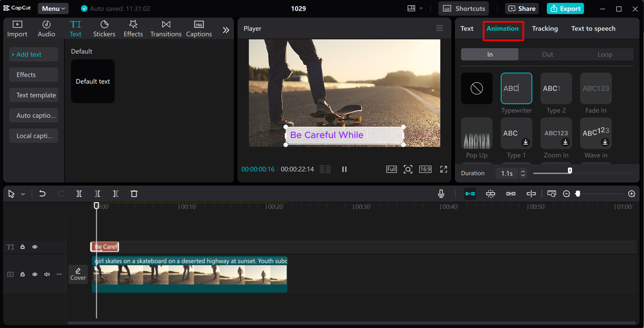The height and width of the screenshot is (328, 644).
Task: Click the Export button
Action: (x=566, y=9)
